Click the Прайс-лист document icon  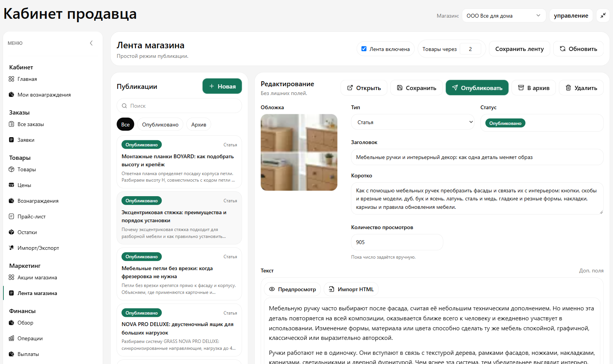[11, 216]
